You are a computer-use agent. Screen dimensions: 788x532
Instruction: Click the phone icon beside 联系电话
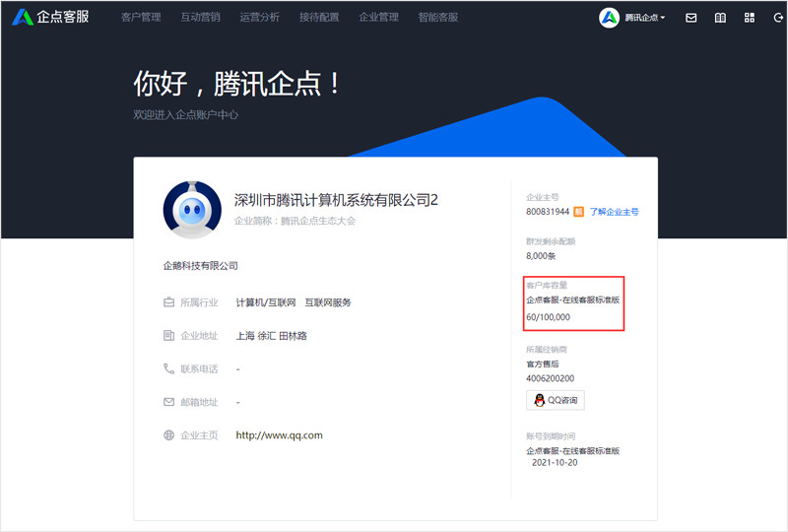(x=168, y=368)
